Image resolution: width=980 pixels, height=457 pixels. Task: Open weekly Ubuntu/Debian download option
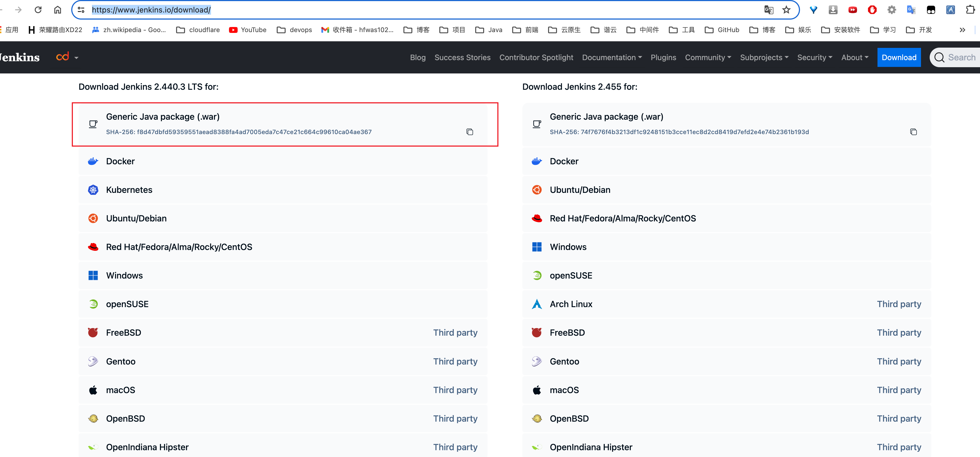point(726,190)
